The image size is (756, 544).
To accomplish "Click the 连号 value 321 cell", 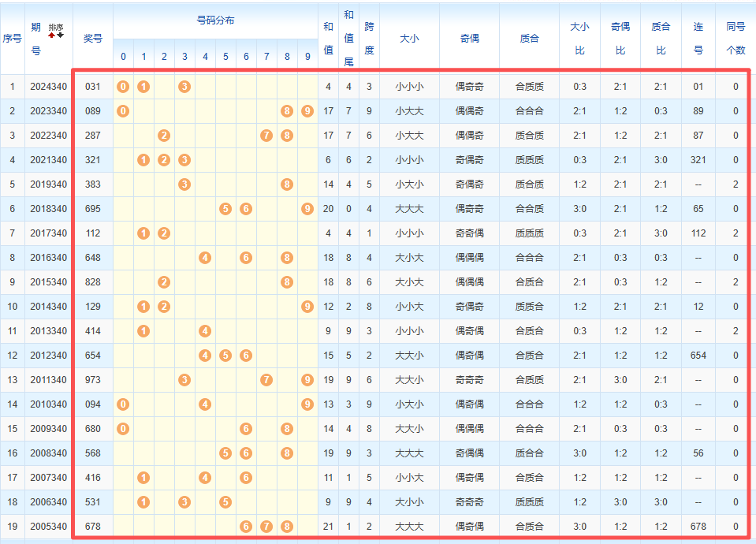I will click(698, 160).
